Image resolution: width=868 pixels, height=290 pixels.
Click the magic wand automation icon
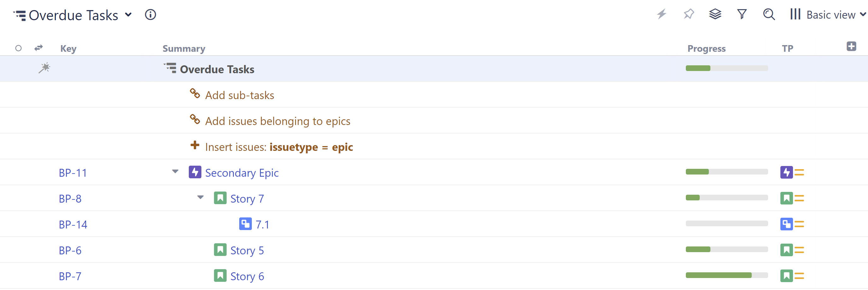(x=44, y=68)
